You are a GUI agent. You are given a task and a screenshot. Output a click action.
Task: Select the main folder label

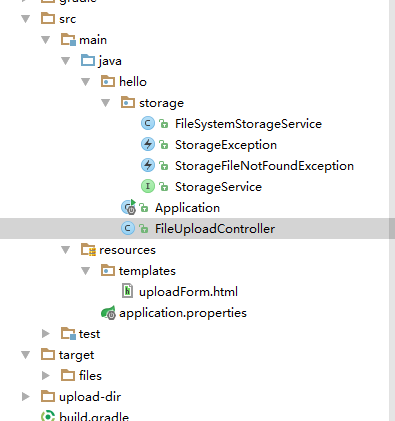point(93,40)
